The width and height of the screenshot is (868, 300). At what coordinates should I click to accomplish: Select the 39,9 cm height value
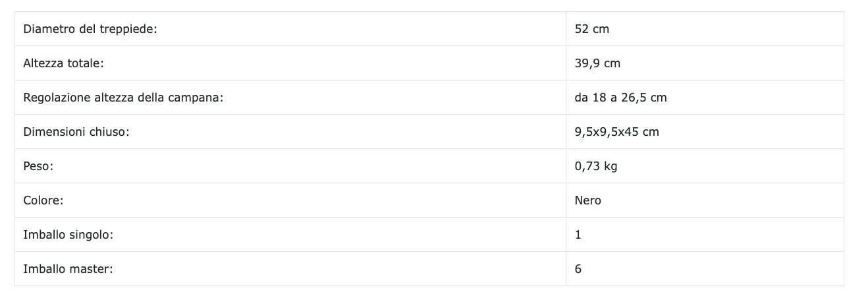(x=597, y=63)
